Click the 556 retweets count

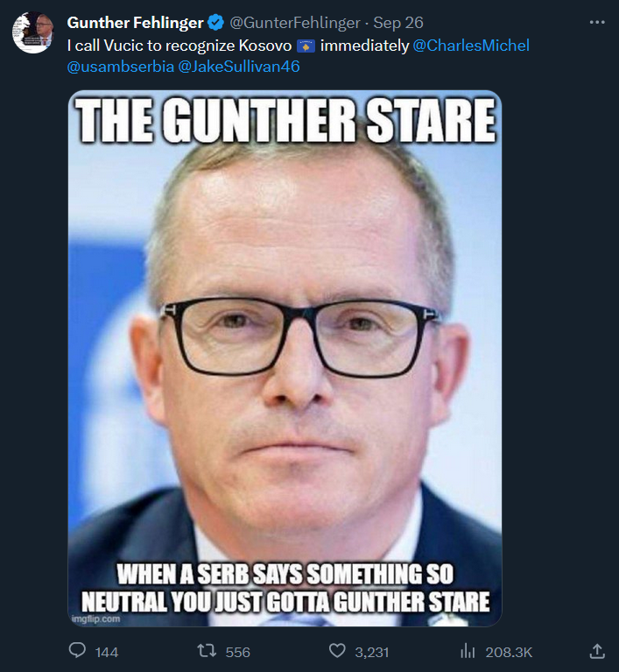pyautogui.click(x=238, y=652)
